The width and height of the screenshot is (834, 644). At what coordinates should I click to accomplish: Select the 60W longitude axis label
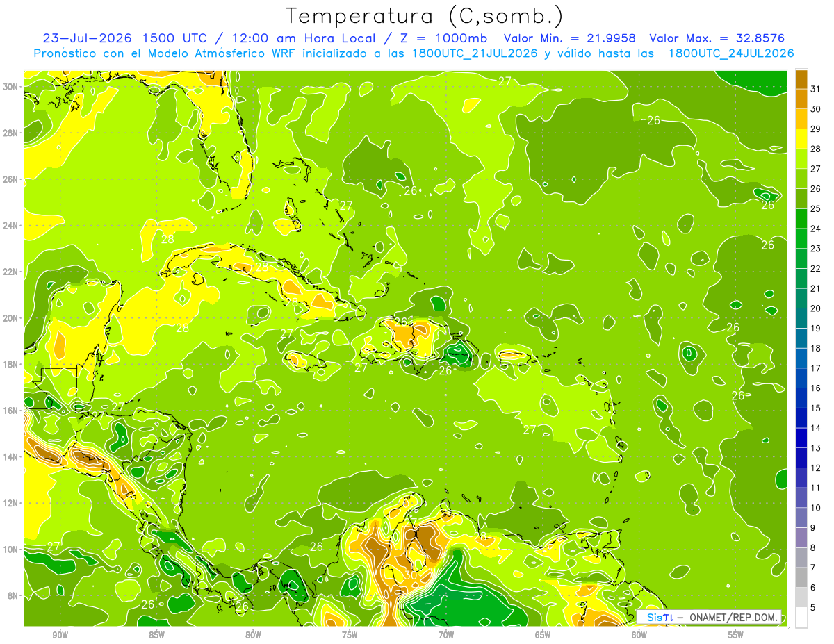[x=639, y=635]
